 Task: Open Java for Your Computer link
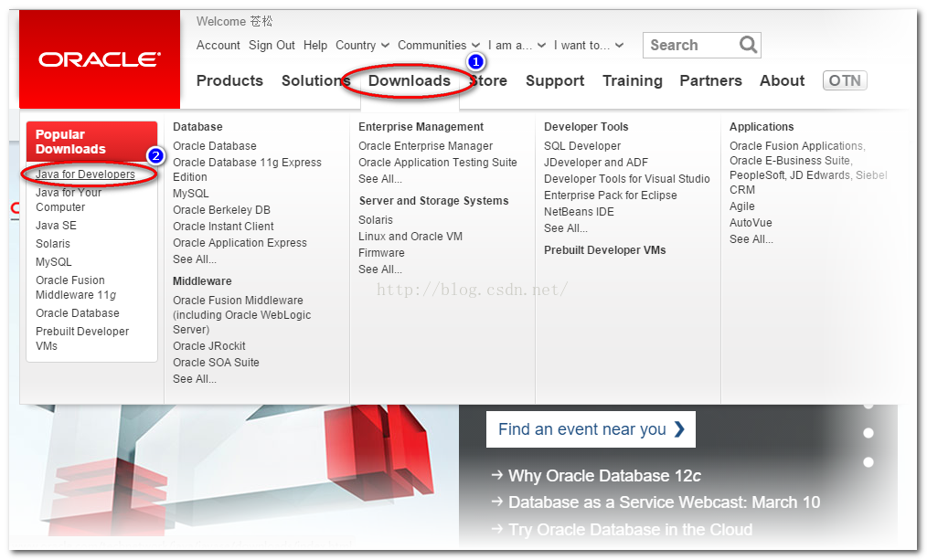69,200
